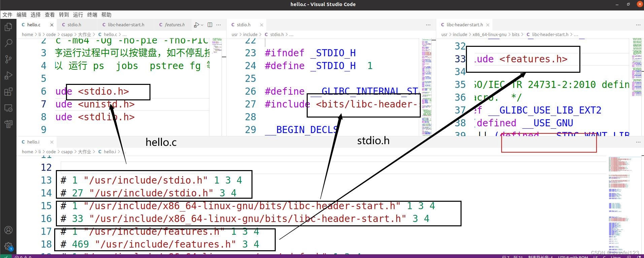Open the 运行 menu
Viewport: 644px width, 258px height.
[x=78, y=15]
